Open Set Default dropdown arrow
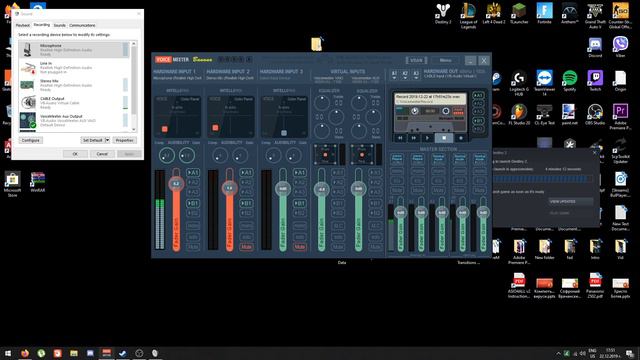 pos(107,140)
